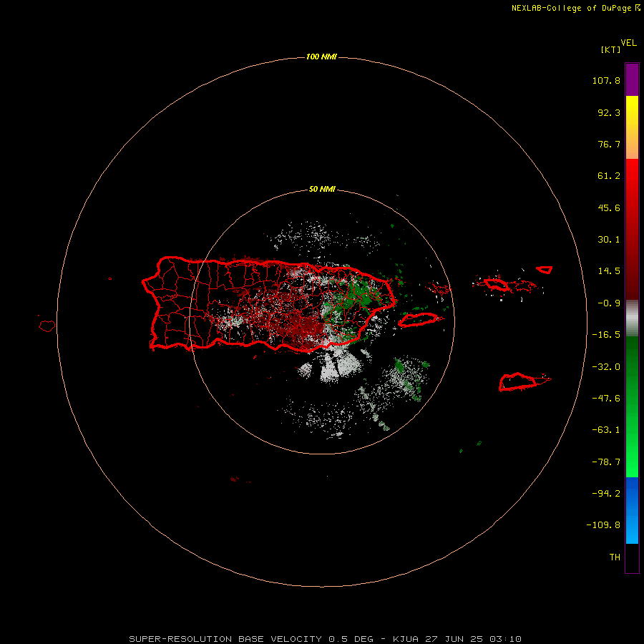Select the -78.7 legend value

(x=606, y=462)
